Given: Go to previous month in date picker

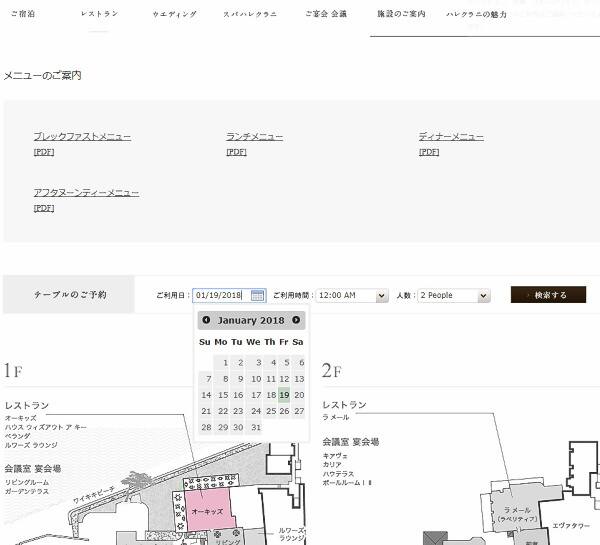Looking at the screenshot, I should (206, 320).
